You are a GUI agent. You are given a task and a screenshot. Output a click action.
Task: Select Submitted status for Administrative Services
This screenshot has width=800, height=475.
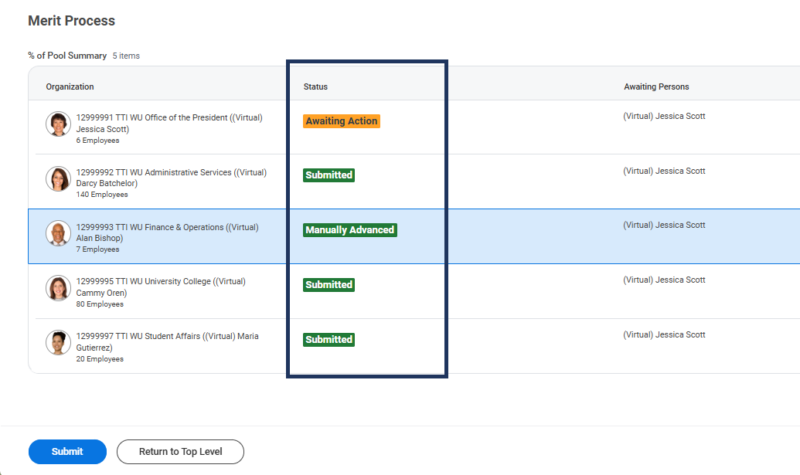(329, 175)
